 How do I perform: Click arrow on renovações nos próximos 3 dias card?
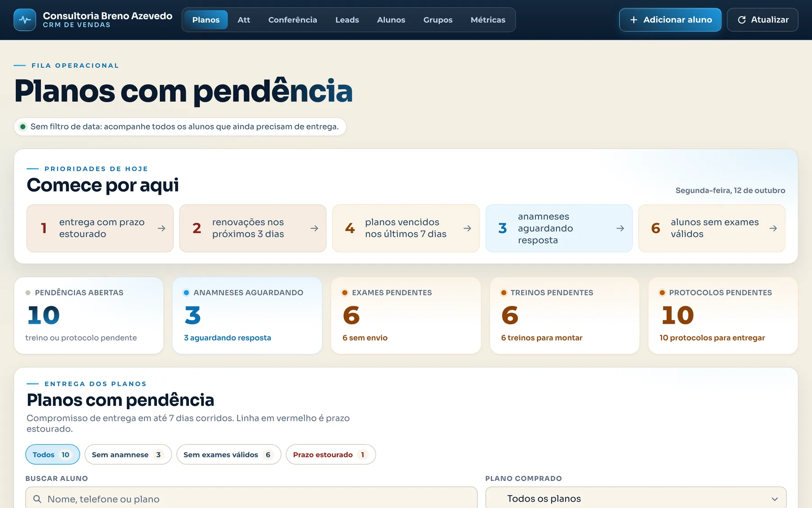(314, 228)
